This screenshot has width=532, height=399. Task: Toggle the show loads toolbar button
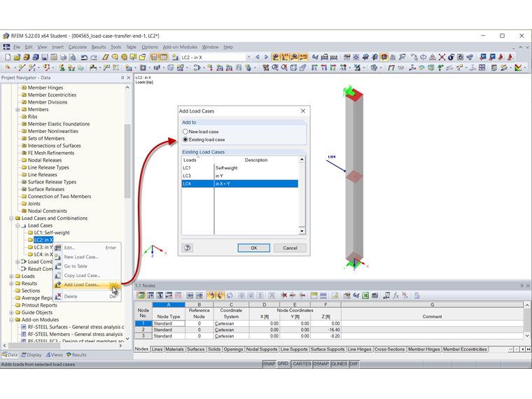[x=276, y=57]
